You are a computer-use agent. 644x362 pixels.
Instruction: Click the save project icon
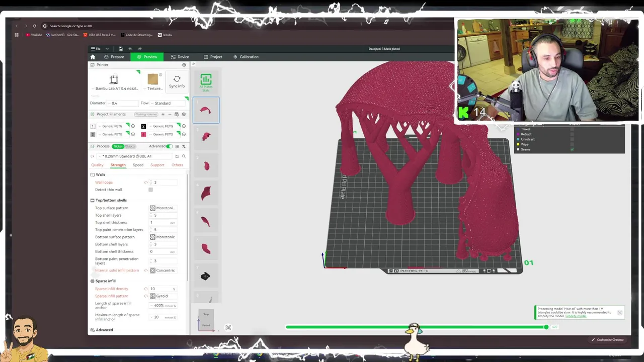[x=121, y=49]
